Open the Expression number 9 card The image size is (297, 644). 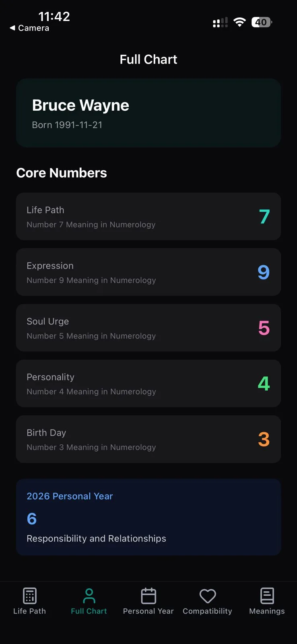tap(148, 272)
